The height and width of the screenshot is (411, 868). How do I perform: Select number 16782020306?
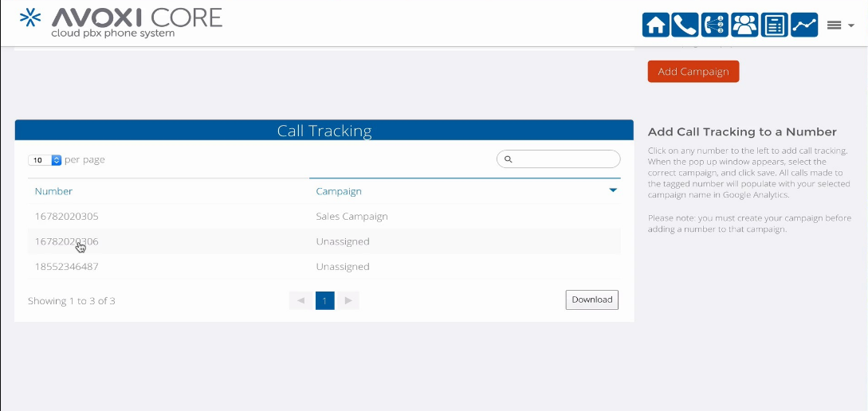[66, 241]
